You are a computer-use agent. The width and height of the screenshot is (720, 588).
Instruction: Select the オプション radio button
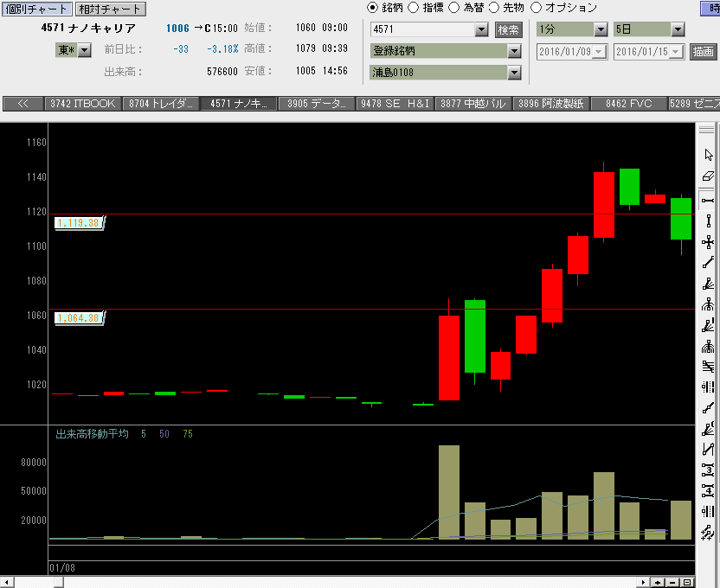(536, 8)
